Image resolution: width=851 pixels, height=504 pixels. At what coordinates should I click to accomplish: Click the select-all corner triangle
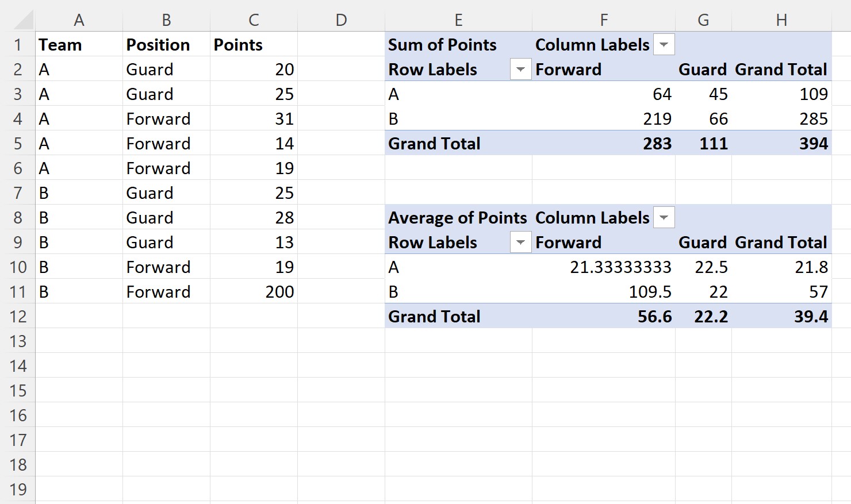pyautogui.click(x=23, y=20)
